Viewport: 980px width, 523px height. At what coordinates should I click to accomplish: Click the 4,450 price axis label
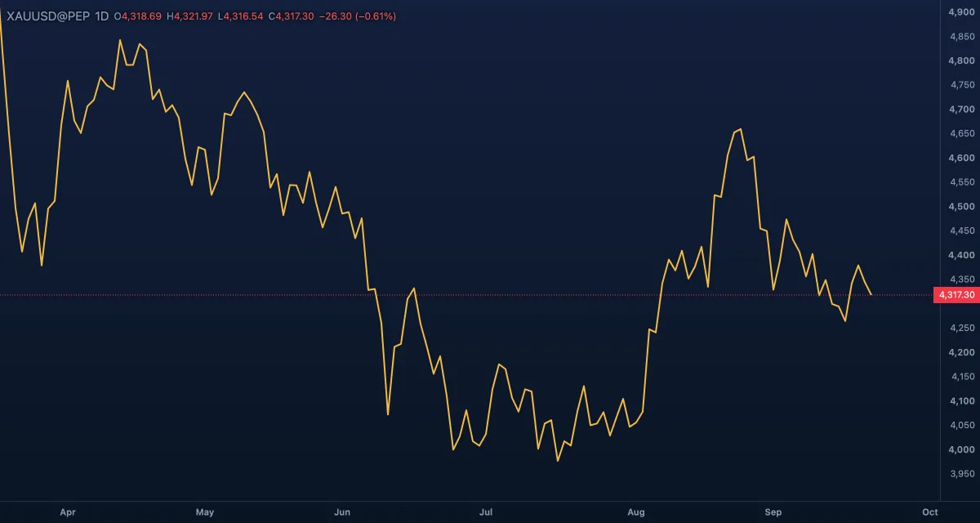click(961, 230)
